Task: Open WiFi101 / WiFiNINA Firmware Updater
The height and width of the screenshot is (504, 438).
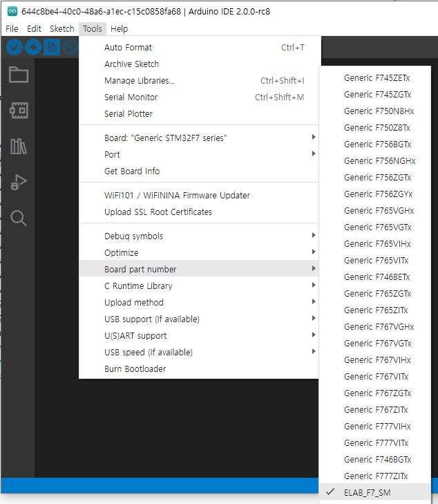Action: [x=199, y=196]
